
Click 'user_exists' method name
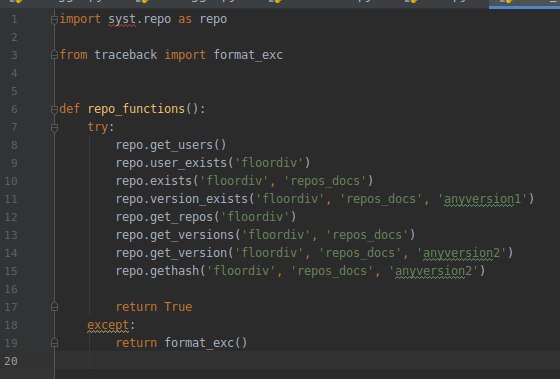(188, 163)
